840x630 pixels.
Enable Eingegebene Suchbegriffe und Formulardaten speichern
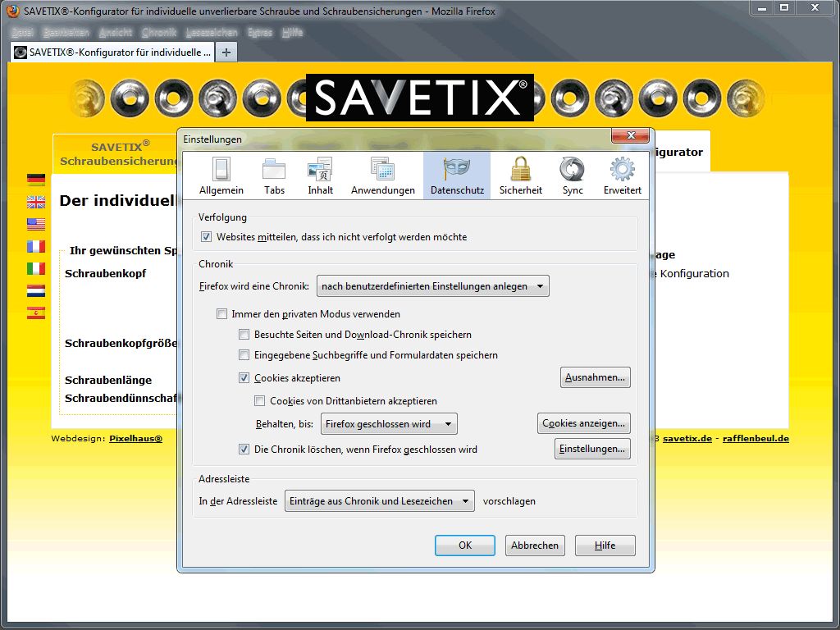tap(244, 354)
